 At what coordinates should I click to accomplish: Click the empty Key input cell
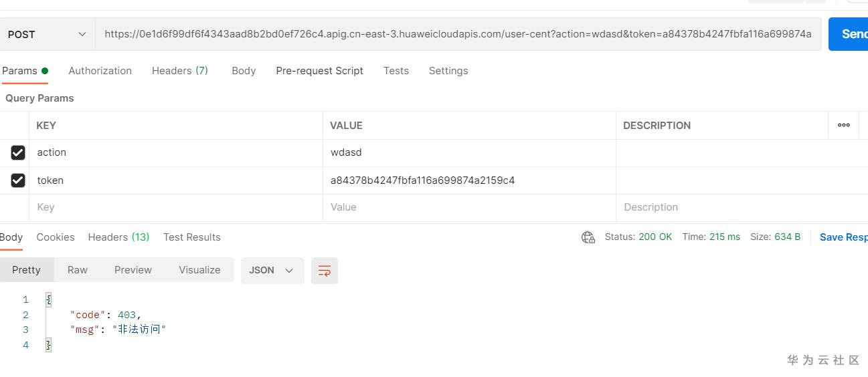pos(175,207)
